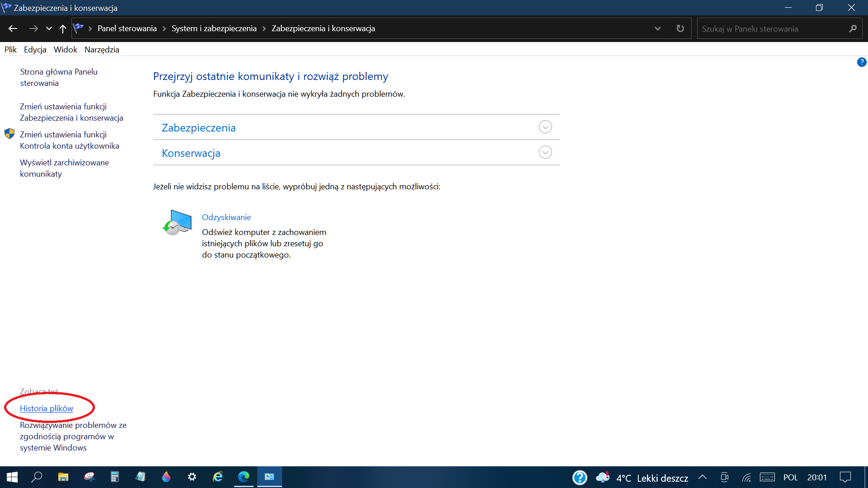Open the Widok menu
The image size is (868, 488).
tap(65, 49)
